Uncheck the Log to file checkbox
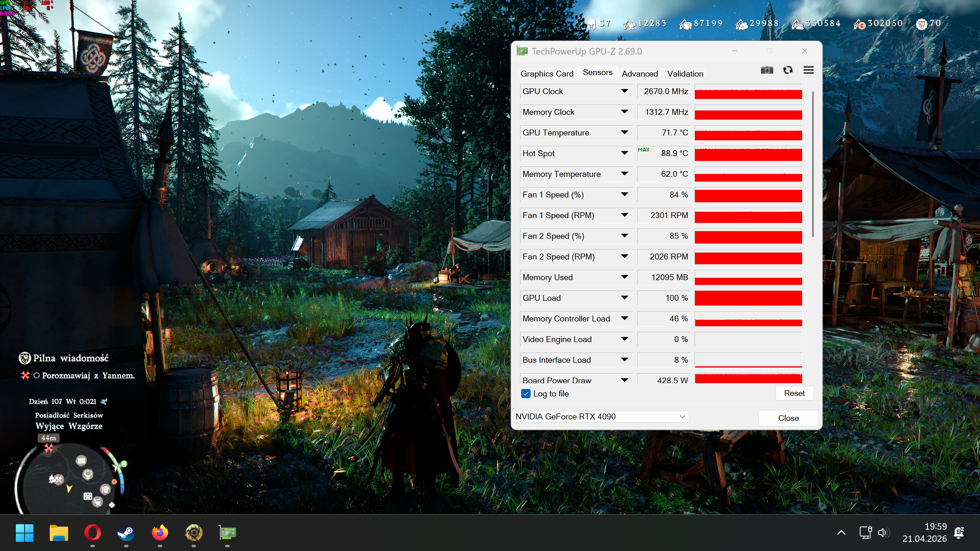980x551 pixels. coord(526,394)
